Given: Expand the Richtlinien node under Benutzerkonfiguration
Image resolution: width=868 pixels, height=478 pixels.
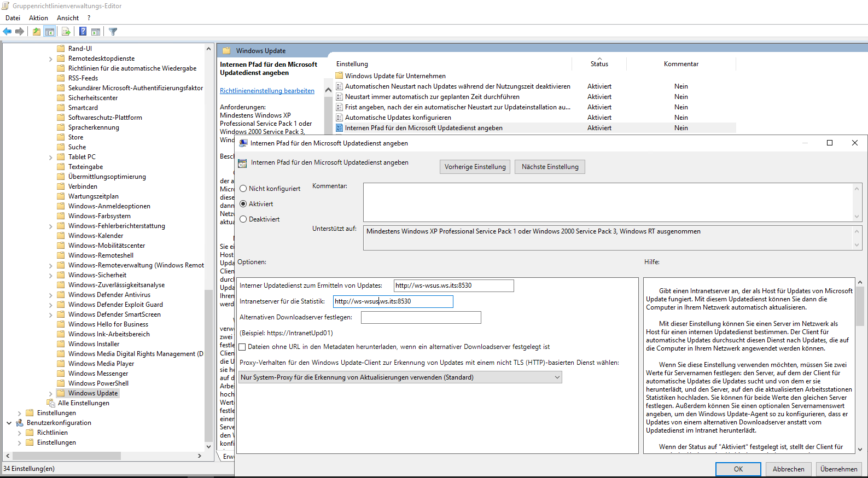Looking at the screenshot, I should coord(20,433).
